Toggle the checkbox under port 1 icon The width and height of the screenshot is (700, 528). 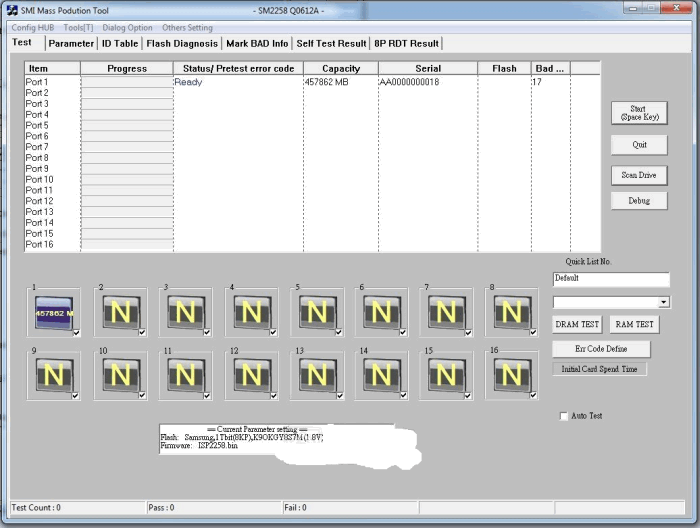pos(76,334)
